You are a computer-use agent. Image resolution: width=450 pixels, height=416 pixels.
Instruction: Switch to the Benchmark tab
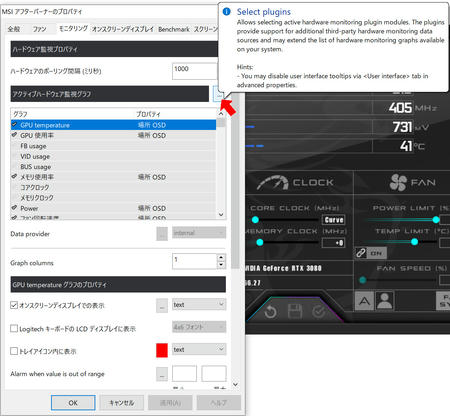click(174, 29)
